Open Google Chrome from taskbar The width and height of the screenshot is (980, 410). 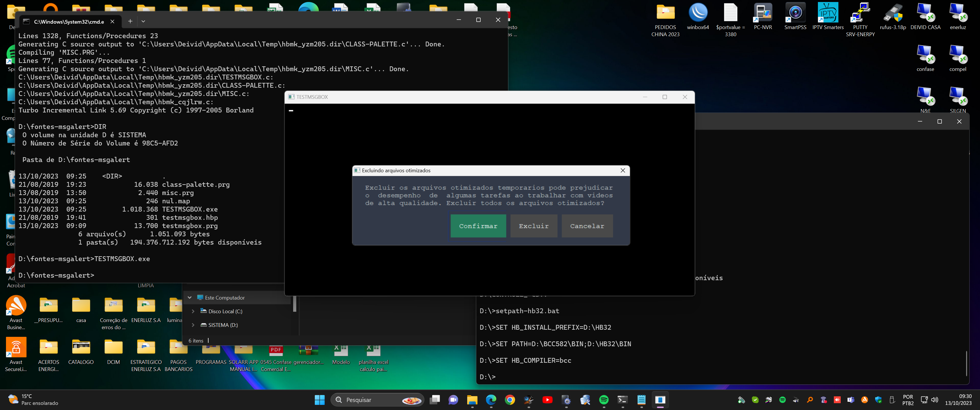(x=510, y=400)
